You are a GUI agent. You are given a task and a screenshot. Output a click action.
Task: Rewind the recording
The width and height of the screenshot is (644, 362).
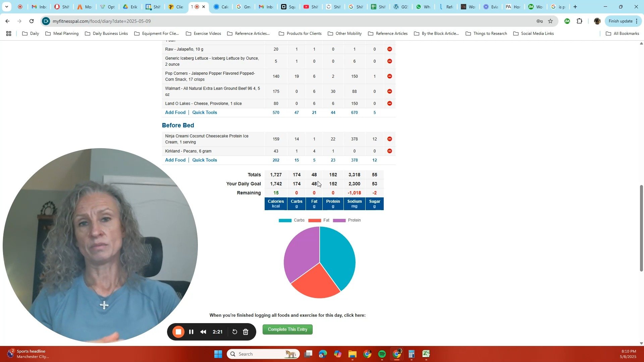coord(203,332)
